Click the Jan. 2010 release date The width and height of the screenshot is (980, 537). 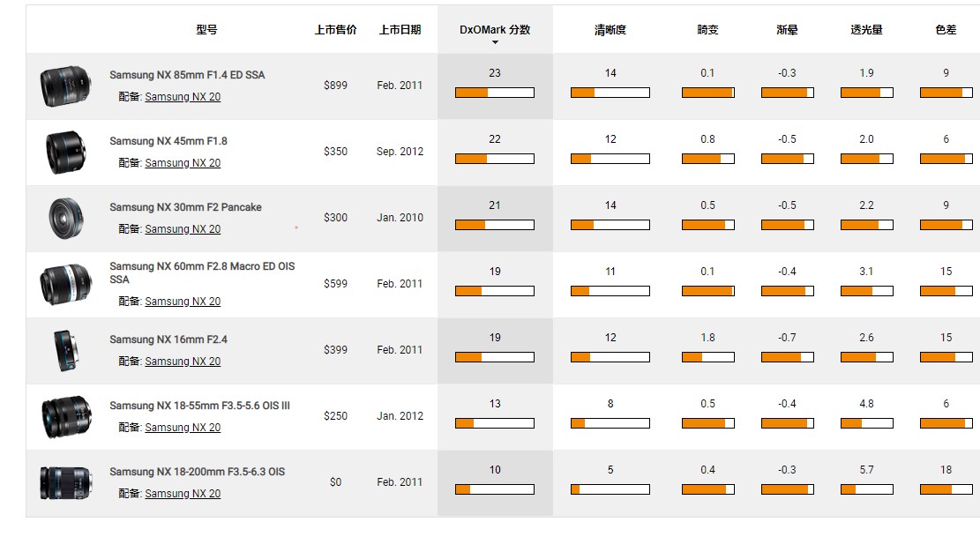pos(400,218)
